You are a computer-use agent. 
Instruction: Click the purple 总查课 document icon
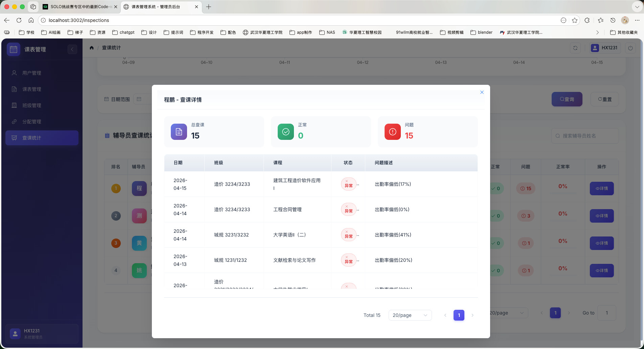(x=179, y=132)
